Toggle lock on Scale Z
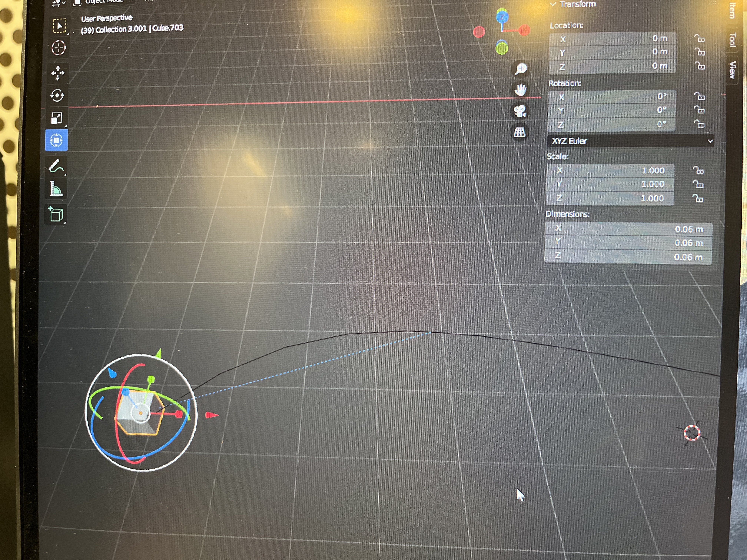 pos(697,199)
